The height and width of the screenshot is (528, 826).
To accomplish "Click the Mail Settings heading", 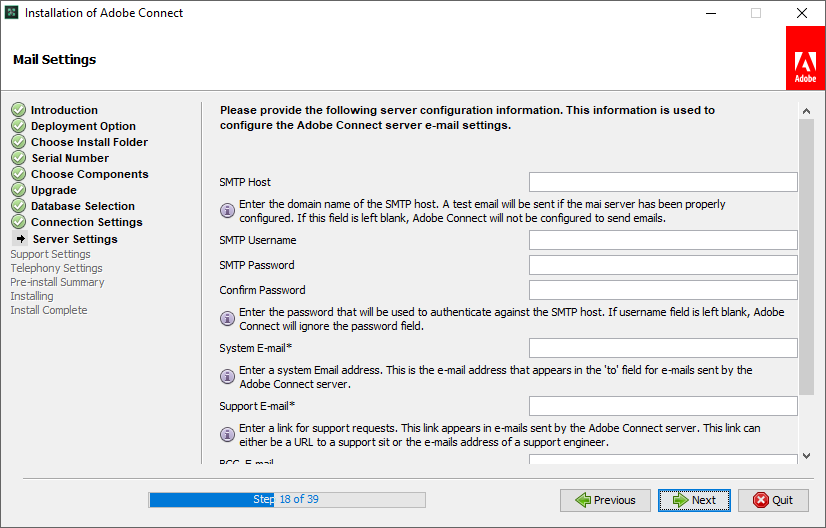I will point(55,60).
